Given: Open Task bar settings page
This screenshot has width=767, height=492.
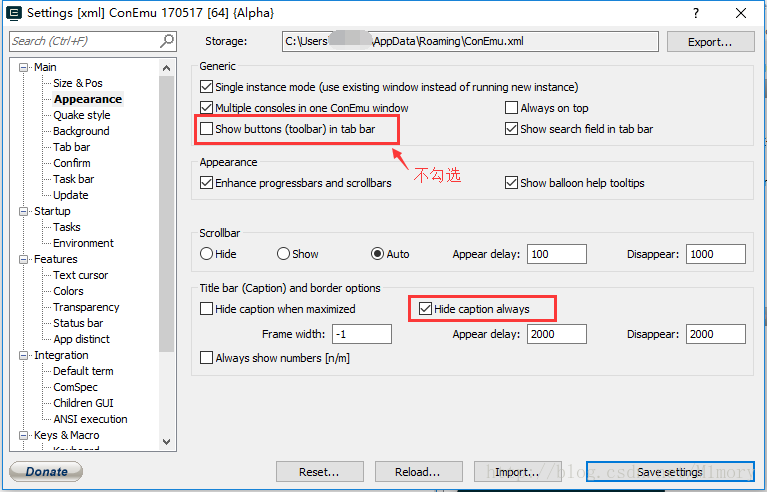Looking at the screenshot, I should click(73, 179).
